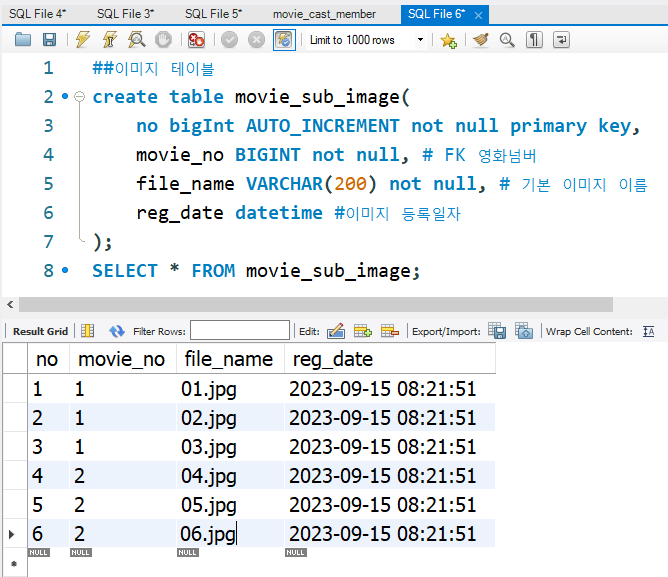Stop query execution hand icon

(x=163, y=40)
